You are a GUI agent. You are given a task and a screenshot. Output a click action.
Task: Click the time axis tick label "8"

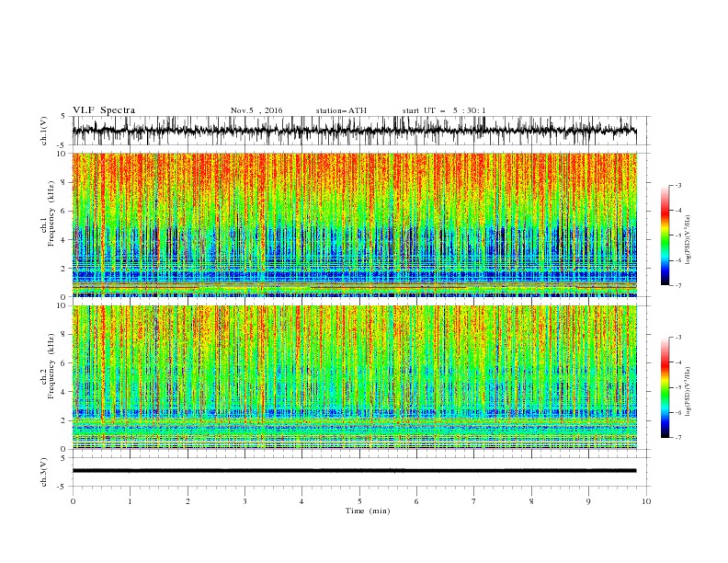pos(531,501)
